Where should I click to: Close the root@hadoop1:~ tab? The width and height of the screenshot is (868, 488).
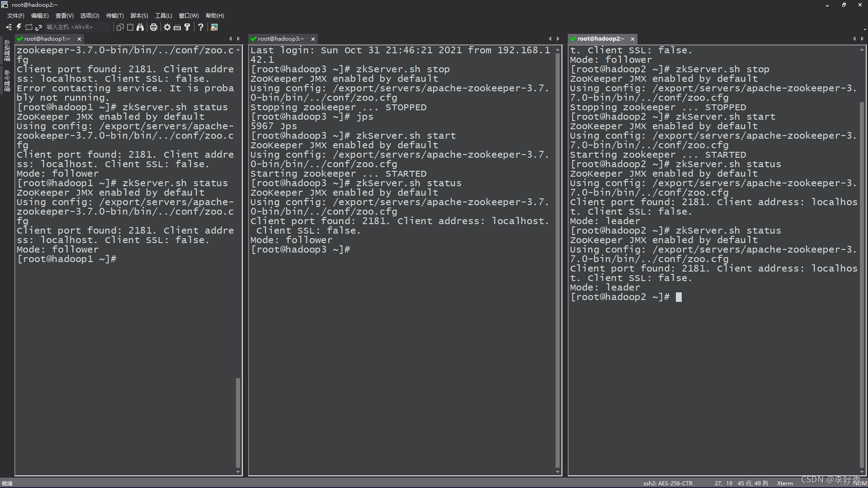(79, 39)
